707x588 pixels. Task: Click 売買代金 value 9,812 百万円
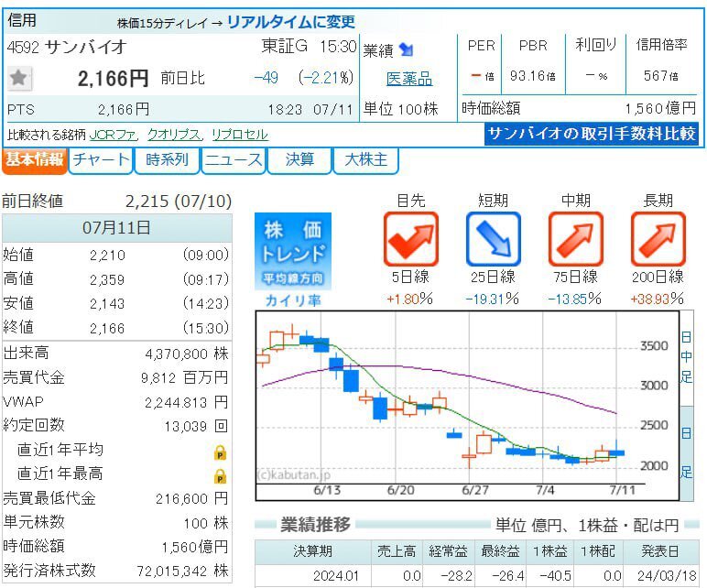[184, 377]
